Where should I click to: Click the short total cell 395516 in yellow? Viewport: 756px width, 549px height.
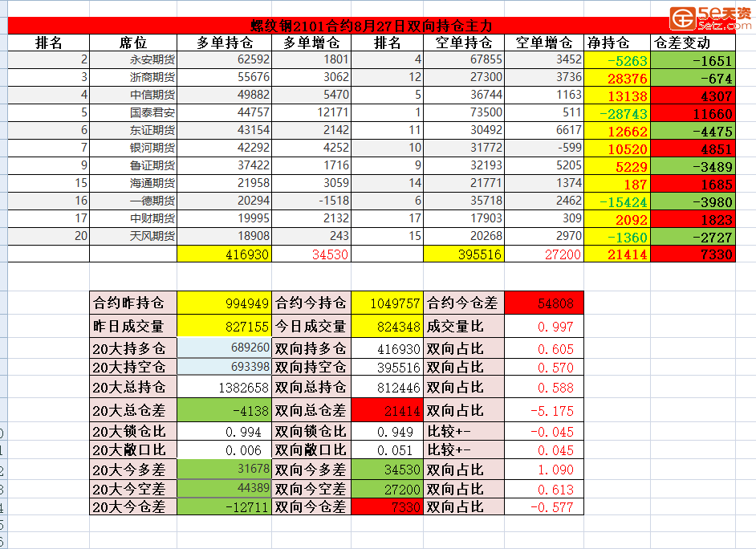pyautogui.click(x=464, y=254)
